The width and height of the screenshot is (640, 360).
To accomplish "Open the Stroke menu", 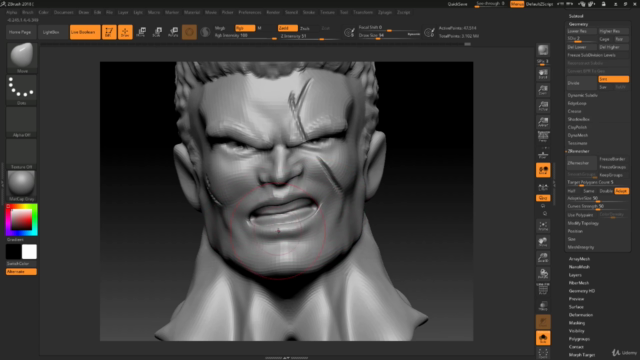I will (x=309, y=12).
